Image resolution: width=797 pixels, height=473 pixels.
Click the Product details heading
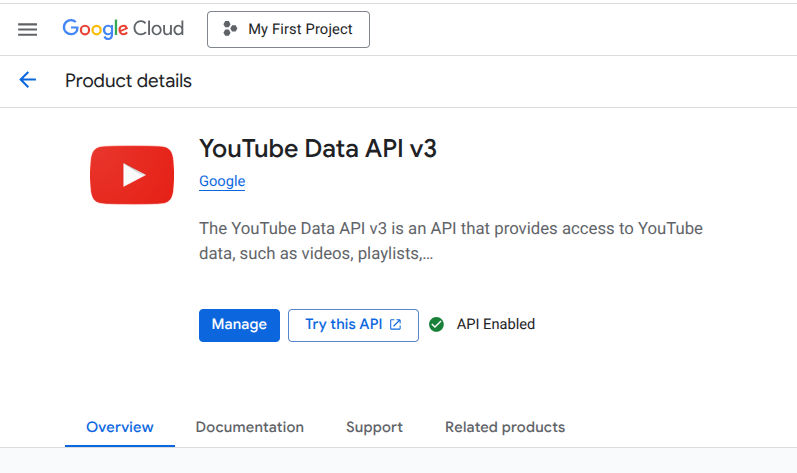[129, 81]
